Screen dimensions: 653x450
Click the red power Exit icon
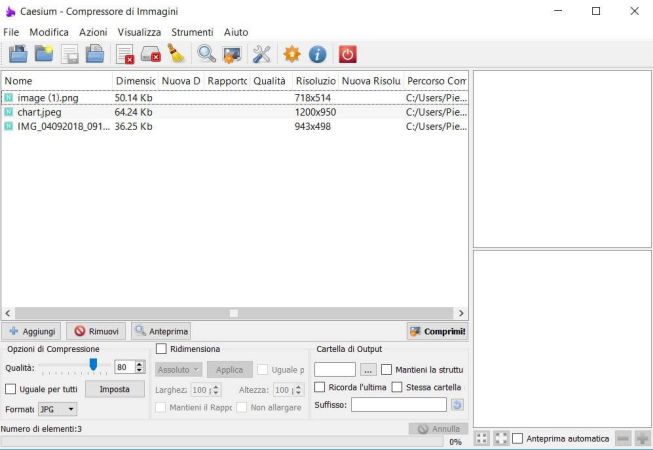coord(348,54)
